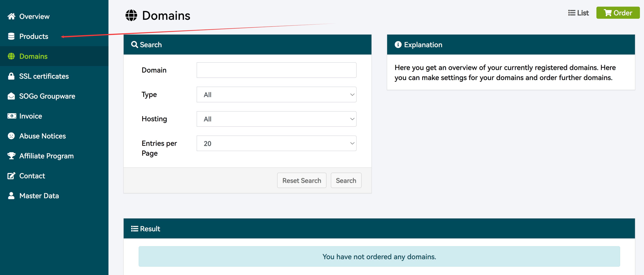Click the large globe icon beside Domains heading
Screen dimensions: 644x275
coord(131,15)
